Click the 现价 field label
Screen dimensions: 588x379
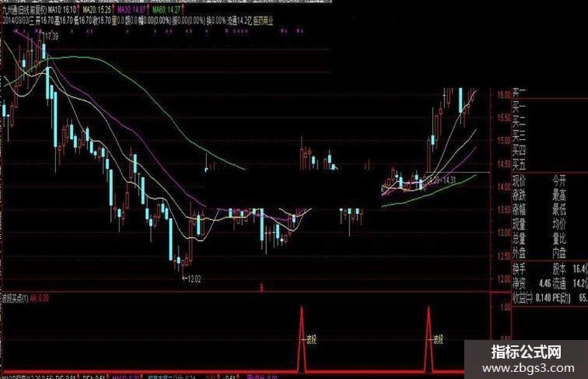(x=520, y=181)
